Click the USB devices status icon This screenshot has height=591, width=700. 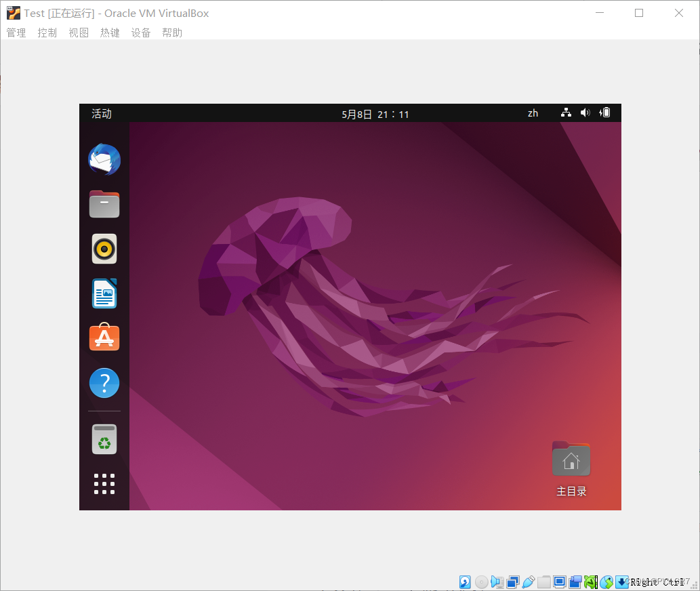[x=529, y=582]
